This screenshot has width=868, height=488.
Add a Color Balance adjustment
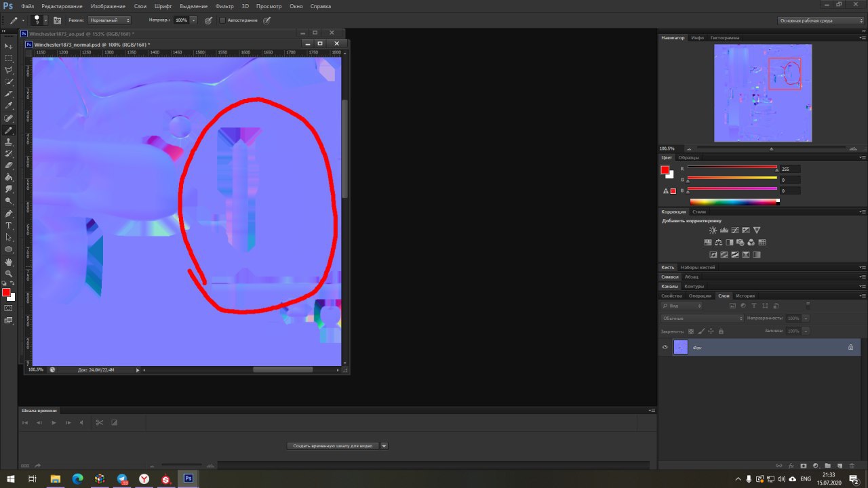(x=718, y=243)
